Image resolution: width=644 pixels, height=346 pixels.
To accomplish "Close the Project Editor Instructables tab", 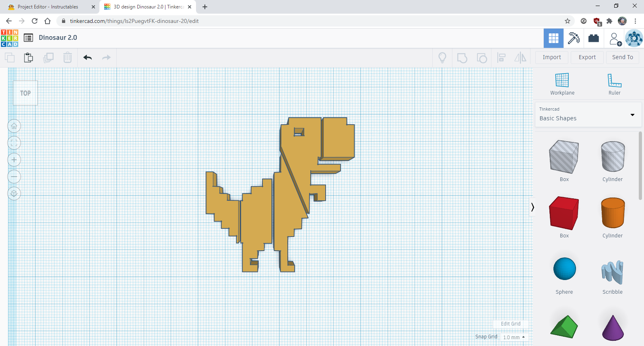I will coord(93,7).
